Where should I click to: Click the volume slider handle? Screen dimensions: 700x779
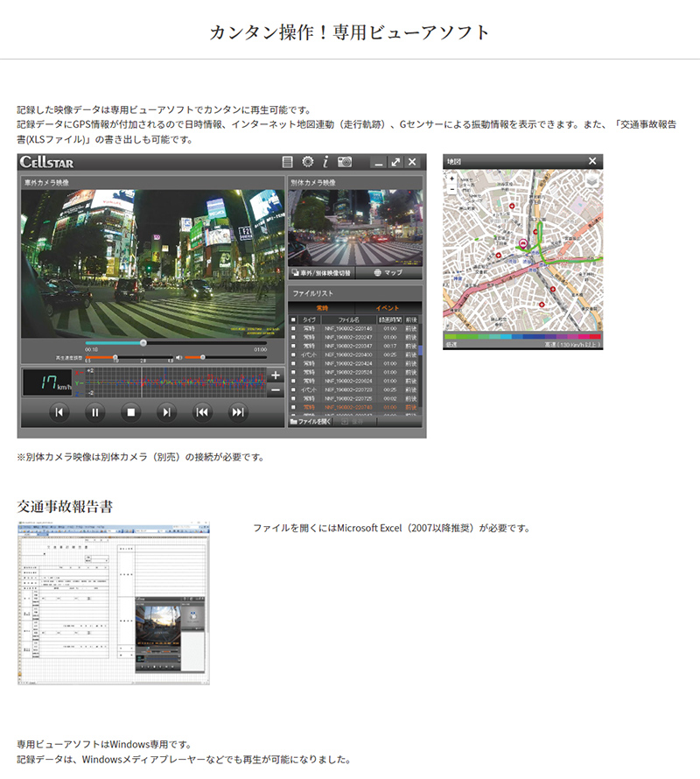tap(202, 357)
